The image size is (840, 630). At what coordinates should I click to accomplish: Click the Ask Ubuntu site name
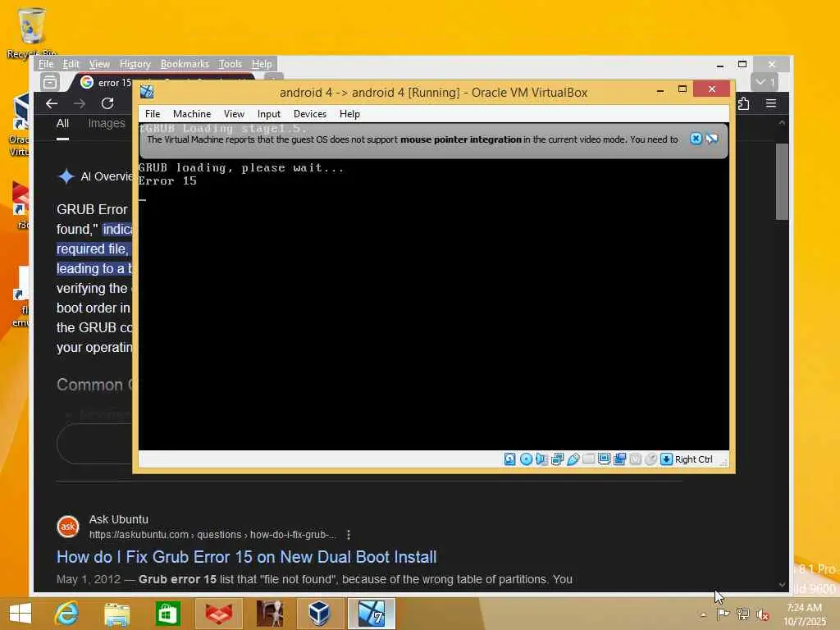pos(118,519)
